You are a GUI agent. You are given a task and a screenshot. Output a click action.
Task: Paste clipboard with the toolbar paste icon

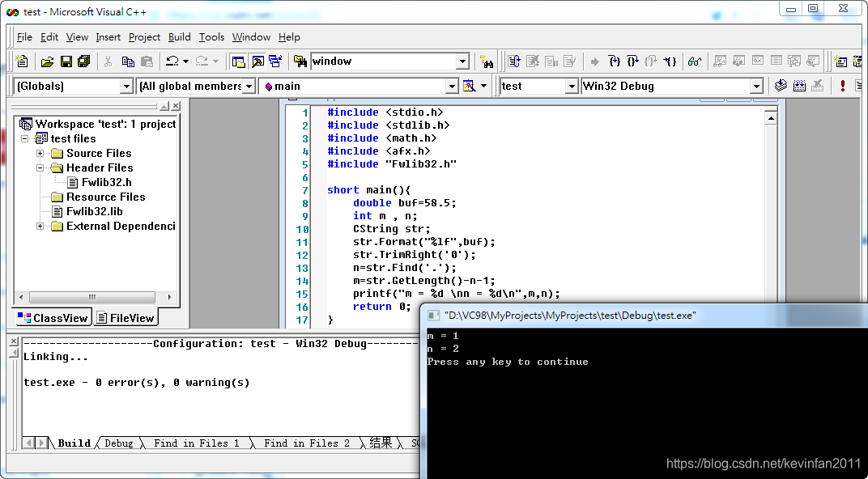coord(147,61)
